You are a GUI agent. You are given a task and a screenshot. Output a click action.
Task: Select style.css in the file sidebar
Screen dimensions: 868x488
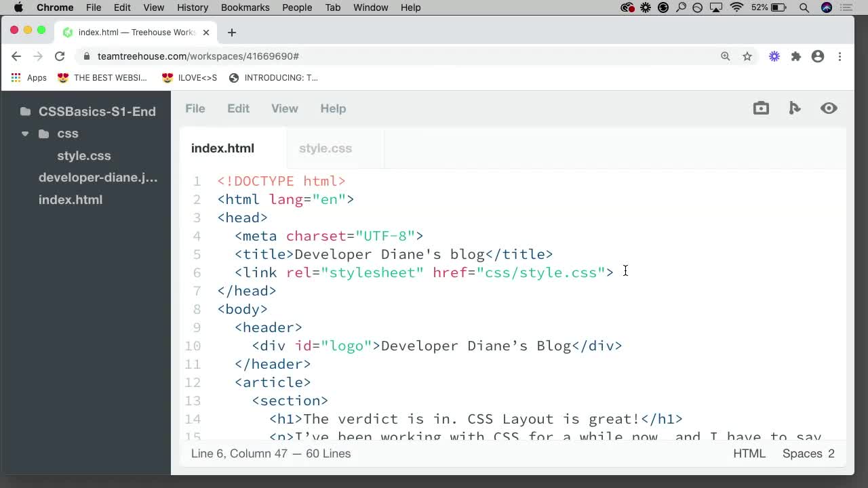84,156
